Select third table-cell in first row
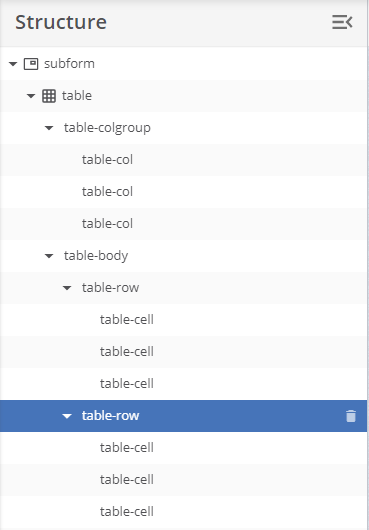The width and height of the screenshot is (369, 530). click(184, 384)
